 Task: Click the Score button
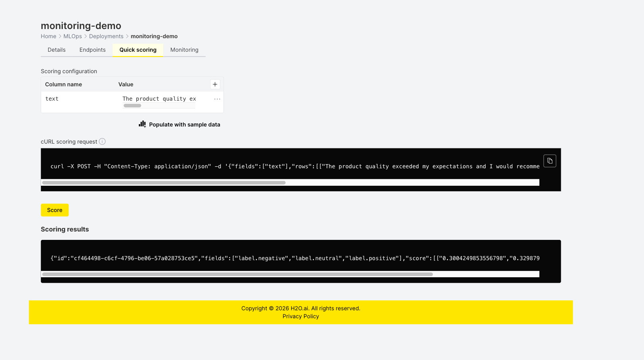point(54,210)
